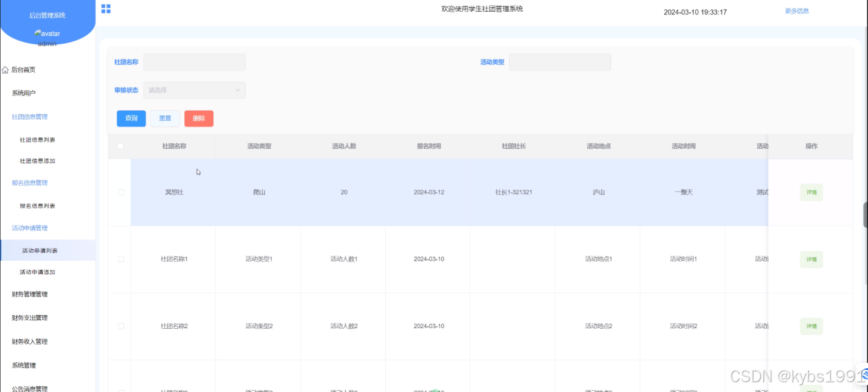Click the 更多信息 link
Screen dimensions: 868x392
797,11
